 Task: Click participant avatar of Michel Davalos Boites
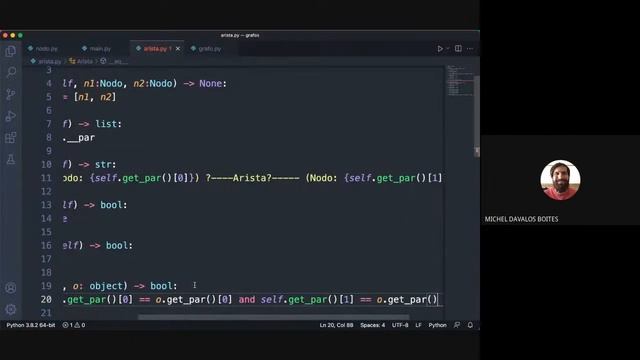pos(560,180)
